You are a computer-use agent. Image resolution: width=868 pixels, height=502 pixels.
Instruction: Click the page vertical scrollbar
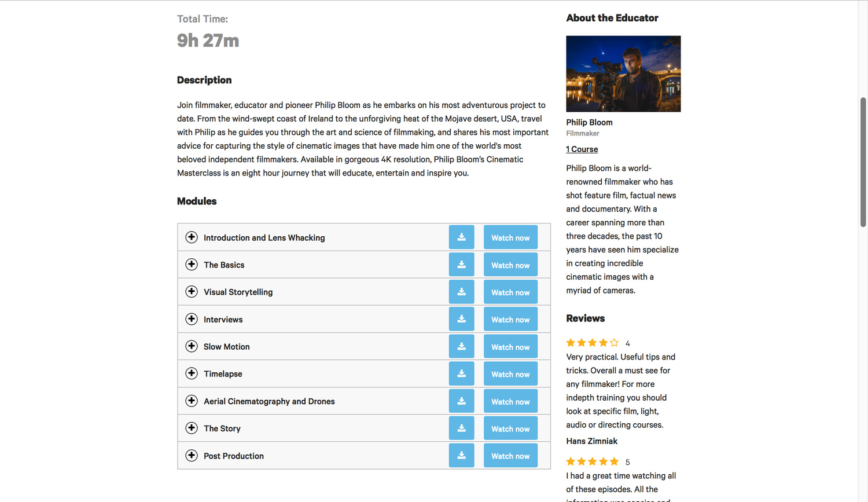coord(863,162)
